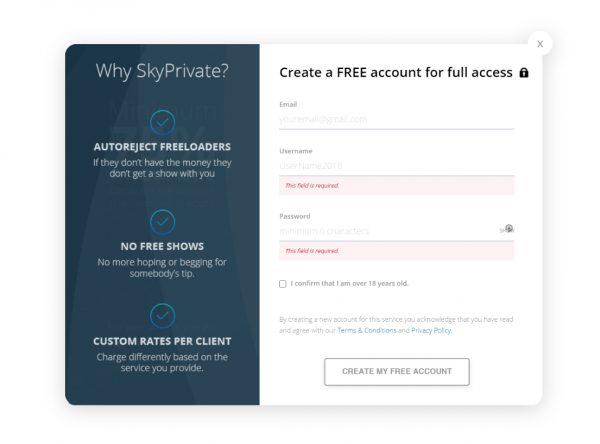Close the signup dialog with X
The height and width of the screenshot is (444, 600).
(540, 44)
